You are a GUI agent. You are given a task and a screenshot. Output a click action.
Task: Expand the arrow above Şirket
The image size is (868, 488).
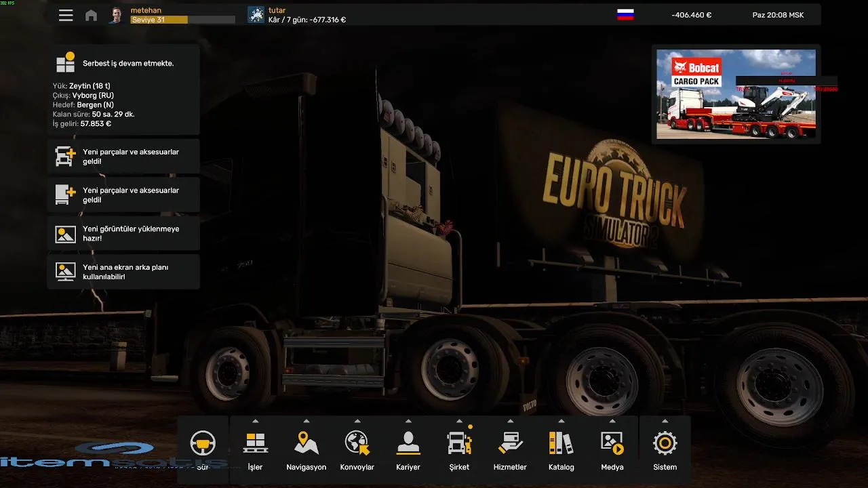pos(459,421)
